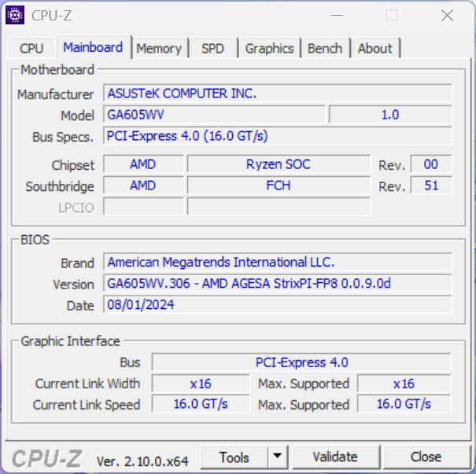
Task: Click the BIOS Date 08/01/2024 field
Action: click(x=278, y=305)
